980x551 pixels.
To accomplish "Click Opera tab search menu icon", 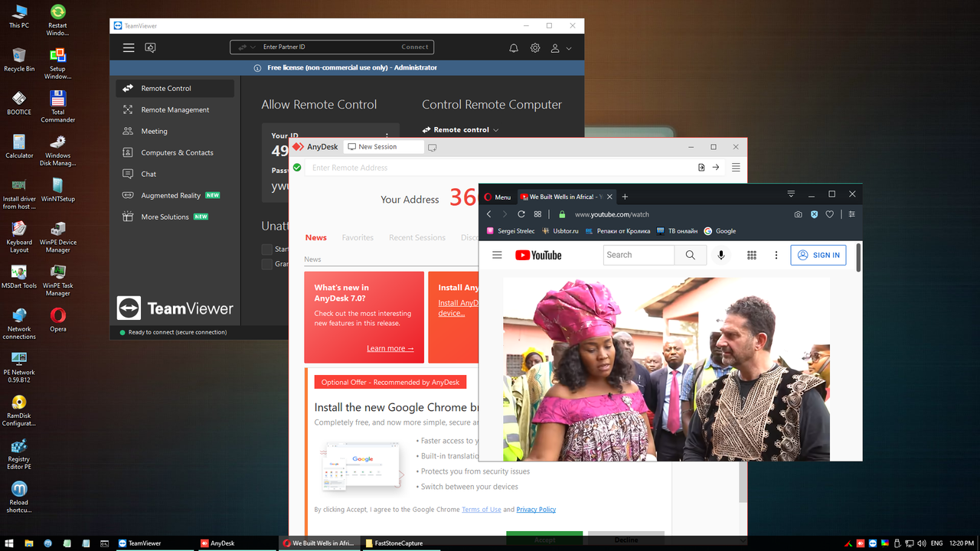I will click(791, 194).
